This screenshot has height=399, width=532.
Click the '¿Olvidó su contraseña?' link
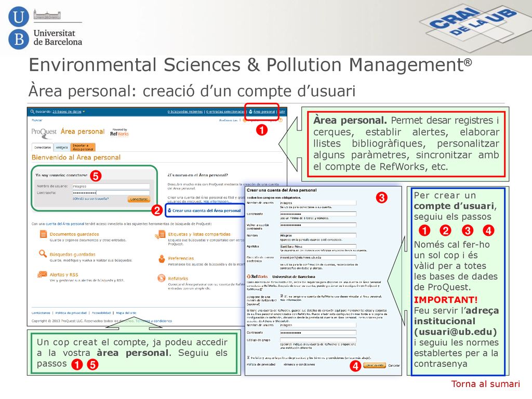(x=90, y=199)
